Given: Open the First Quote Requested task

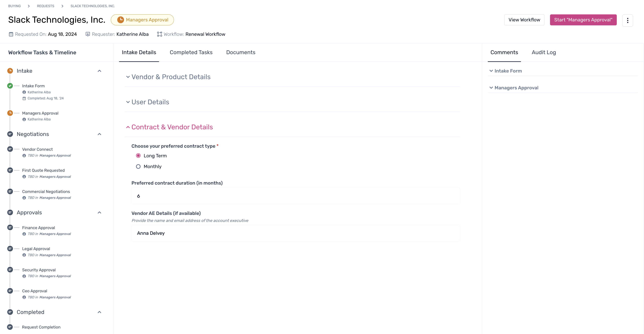Looking at the screenshot, I should coord(43,170).
